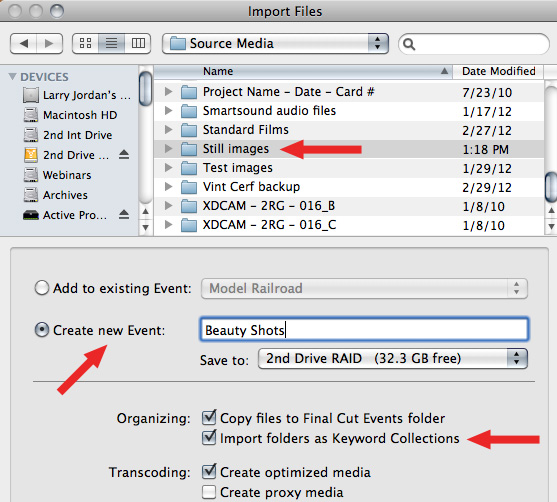Click the back navigation arrow
Image resolution: width=557 pixels, height=502 pixels.
tap(23, 44)
